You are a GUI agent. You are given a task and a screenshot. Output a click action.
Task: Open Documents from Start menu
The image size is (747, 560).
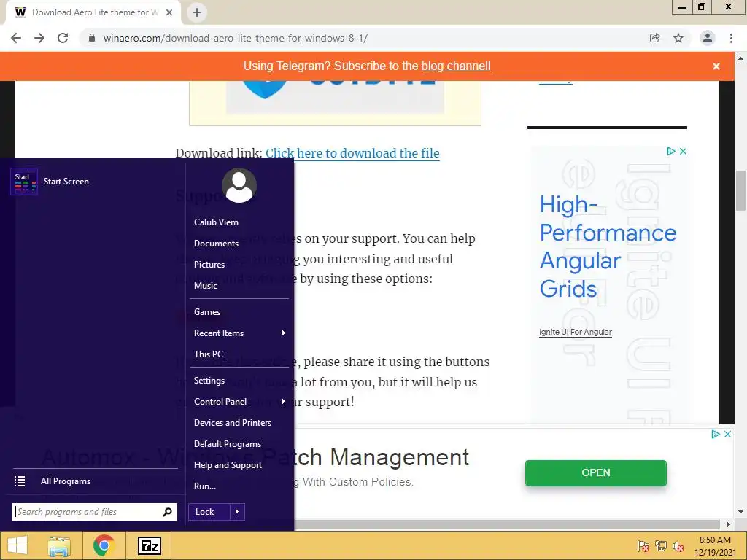pos(216,244)
